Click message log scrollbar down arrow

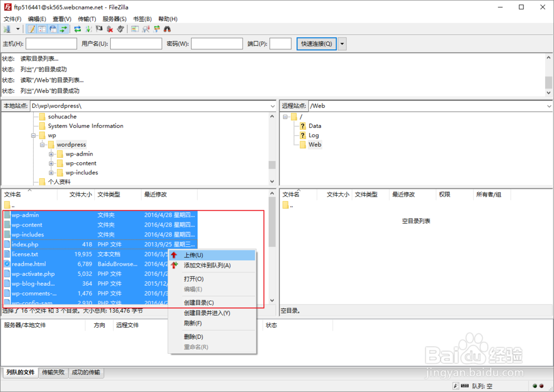(548, 93)
